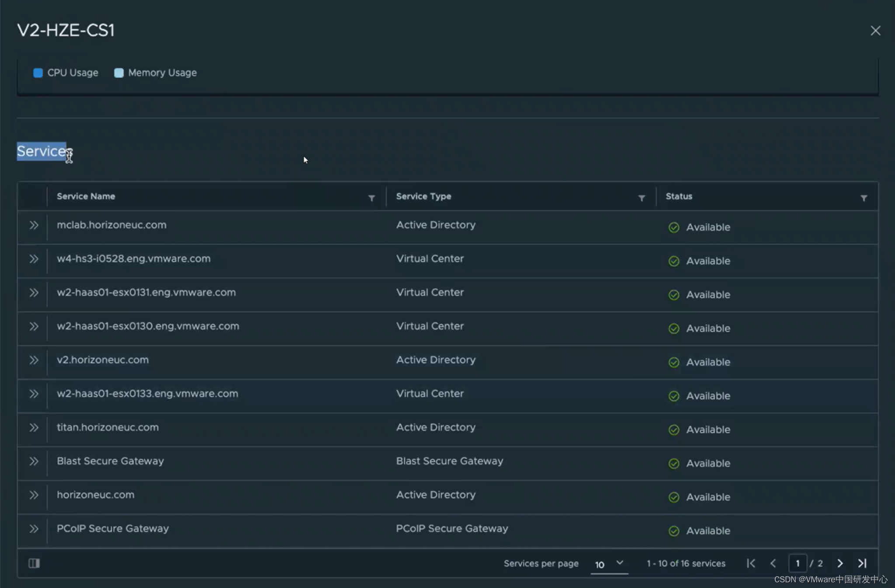This screenshot has width=895, height=588.
Task: Click Virtual Center type in w4-hs3-i0528 row
Action: 430,259
